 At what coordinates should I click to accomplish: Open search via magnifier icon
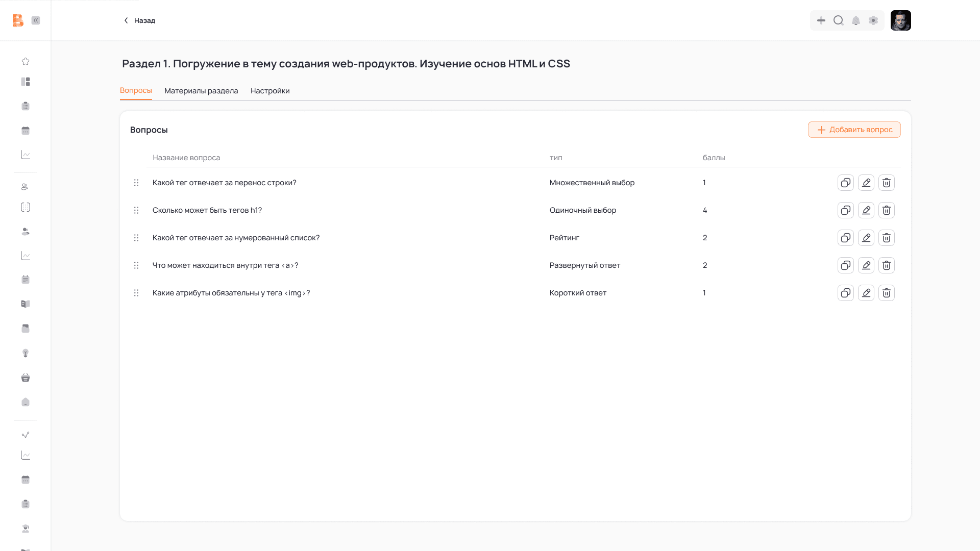839,20
